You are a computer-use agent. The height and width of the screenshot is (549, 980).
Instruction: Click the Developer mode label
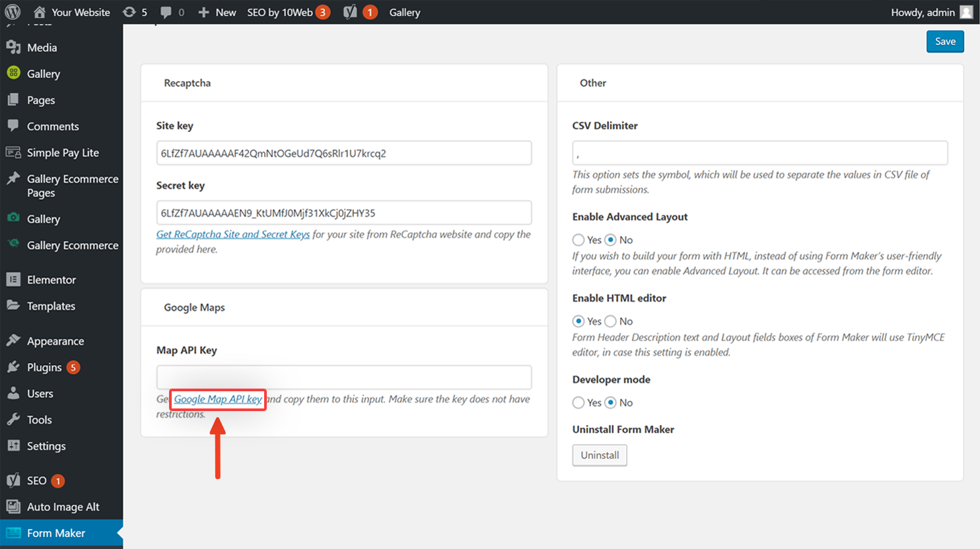(x=612, y=379)
